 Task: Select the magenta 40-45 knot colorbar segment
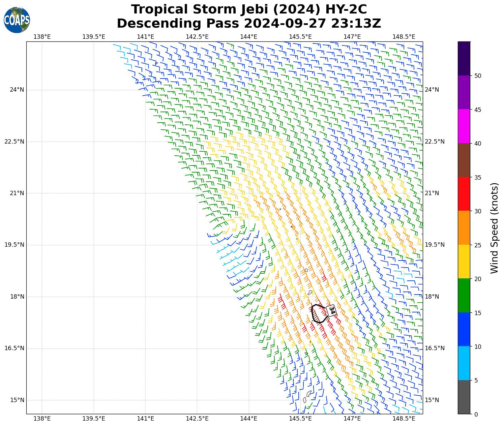464,126
